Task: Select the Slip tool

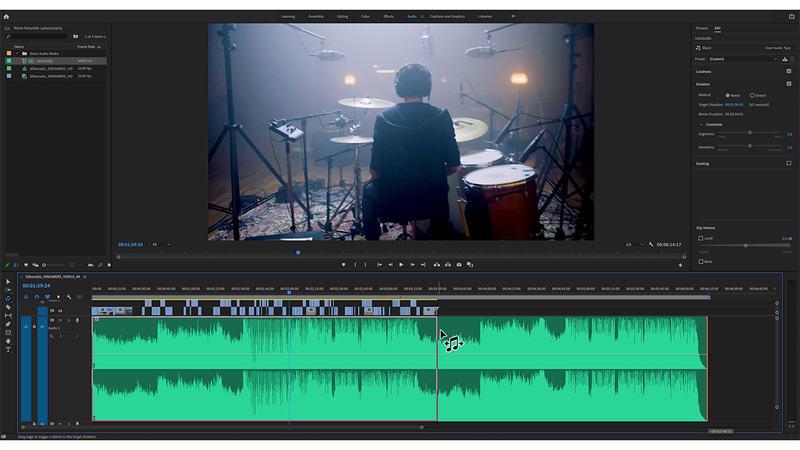Action: click(8, 316)
